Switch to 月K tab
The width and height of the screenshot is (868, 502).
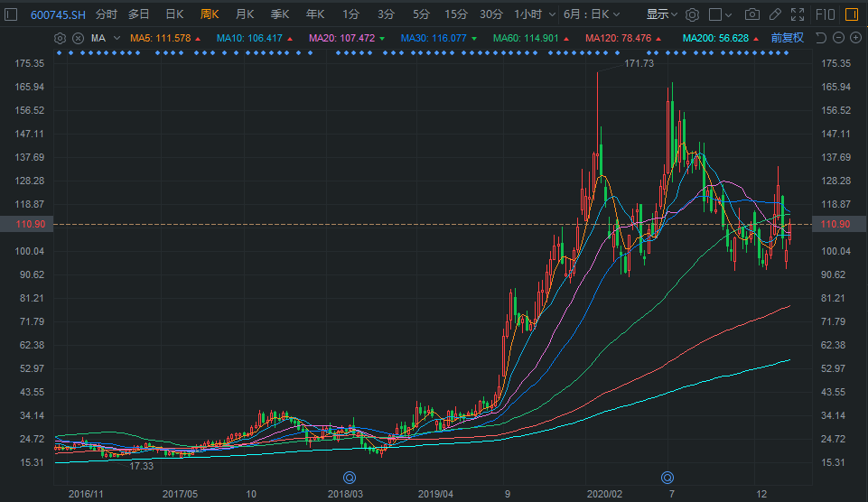click(x=245, y=14)
